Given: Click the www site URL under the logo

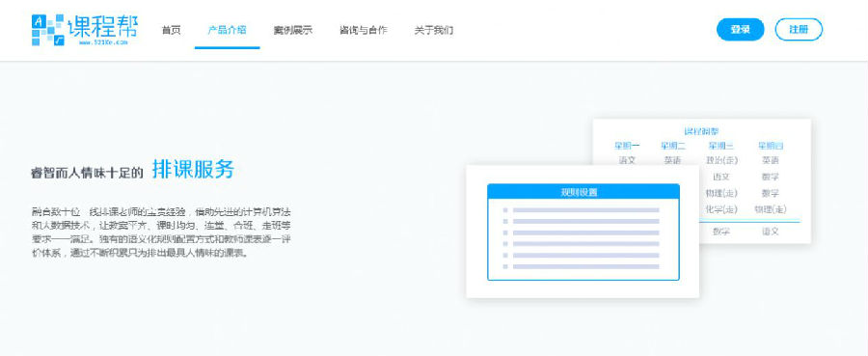Looking at the screenshot, I should click(103, 42).
